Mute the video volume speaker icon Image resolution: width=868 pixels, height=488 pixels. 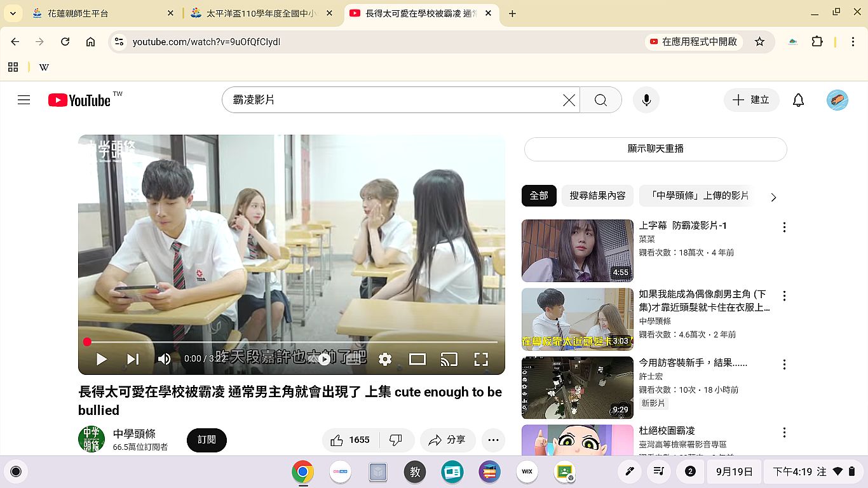(164, 359)
